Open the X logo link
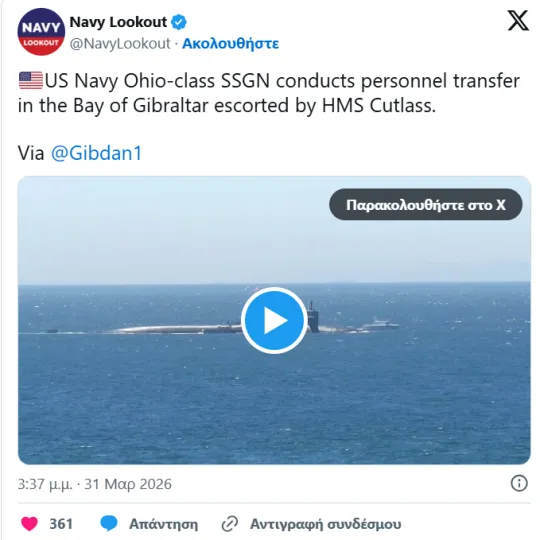This screenshot has width=540, height=540. 518,21
